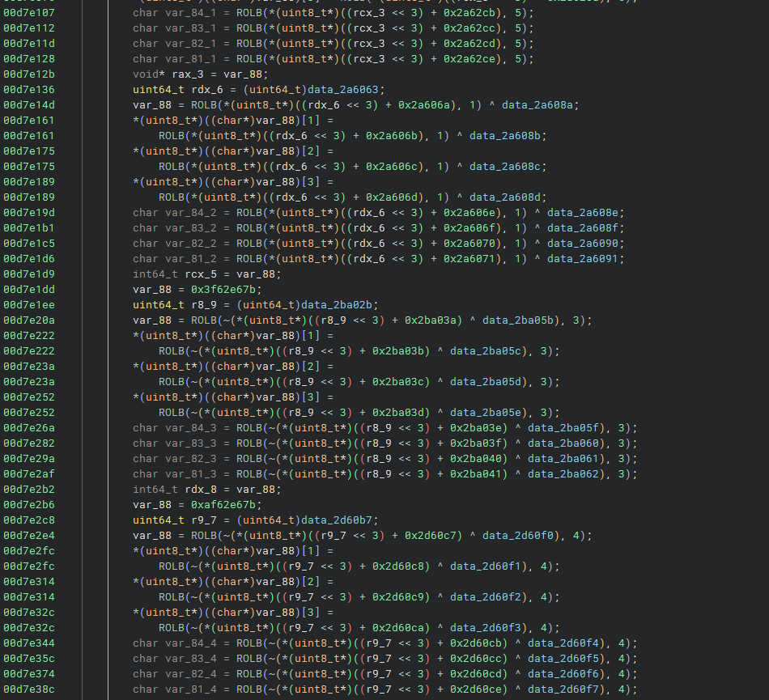769x700 pixels.
Task: Click the offset 0x2d60ce
Action: pyautogui.click(x=476, y=689)
